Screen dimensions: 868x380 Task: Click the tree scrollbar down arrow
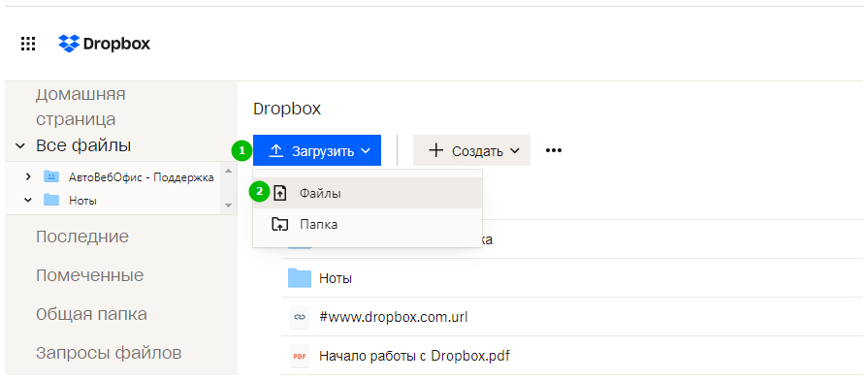(x=228, y=206)
